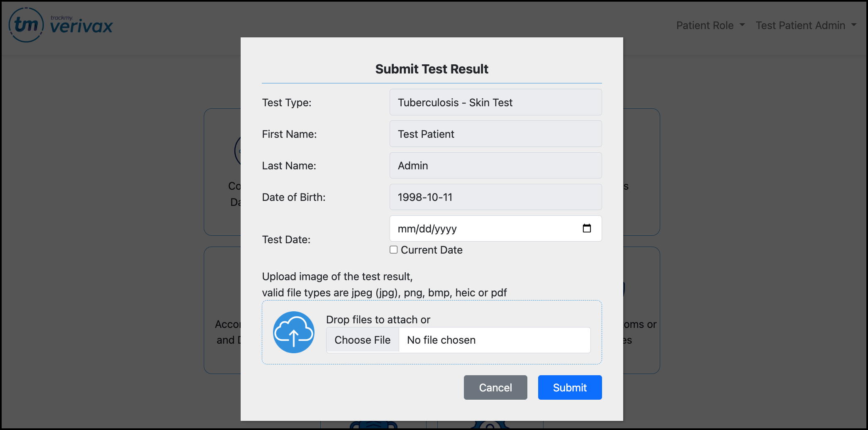Screen dimensions: 868x430
Task: Click the 'Drop files to attach or' text
Action: tap(378, 320)
